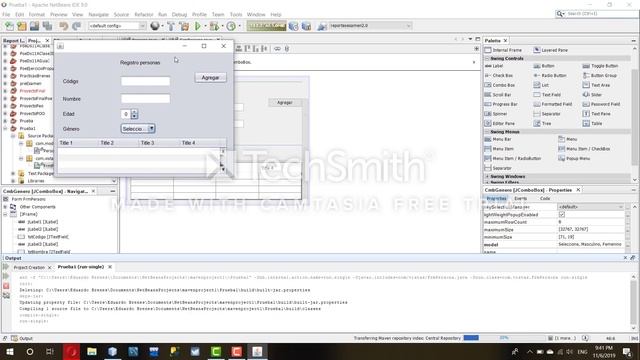The height and width of the screenshot is (360, 640).
Task: Open the Tools menu
Action: pyautogui.click(x=236, y=14)
